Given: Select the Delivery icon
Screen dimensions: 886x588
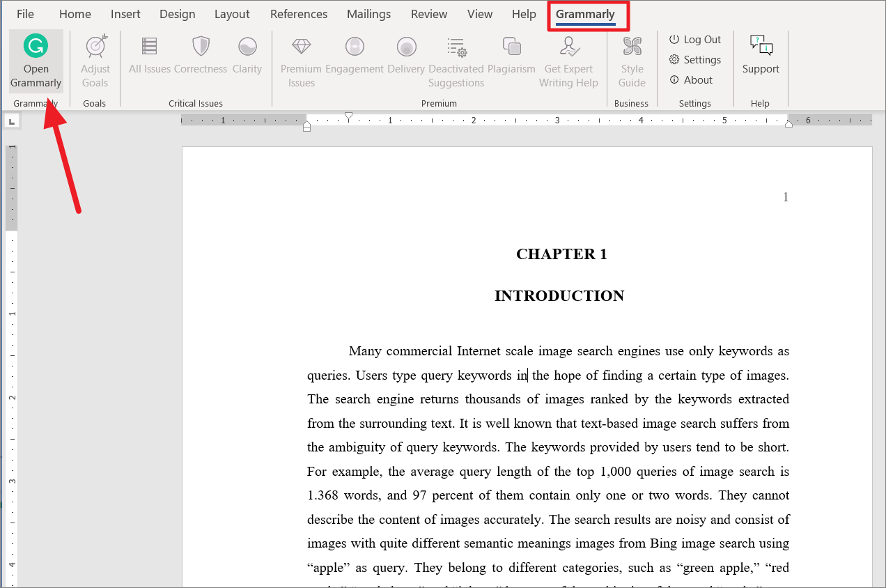Looking at the screenshot, I should point(406,47).
